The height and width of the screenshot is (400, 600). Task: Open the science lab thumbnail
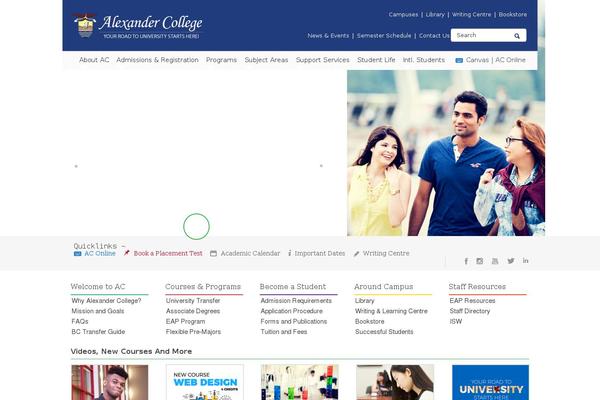[300, 382]
